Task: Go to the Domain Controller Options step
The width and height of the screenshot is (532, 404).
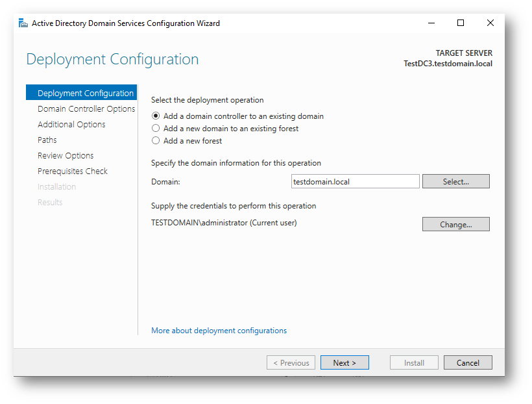Action: click(x=86, y=109)
